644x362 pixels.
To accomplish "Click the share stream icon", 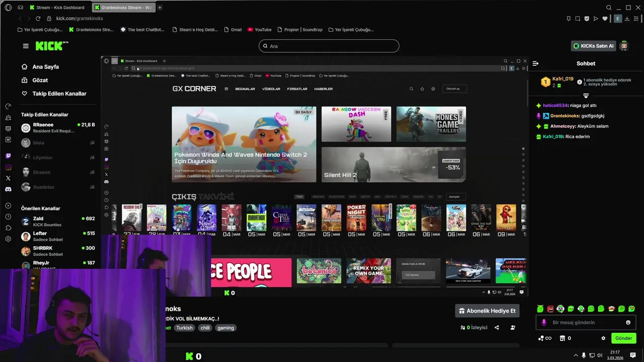I will pos(497,328).
